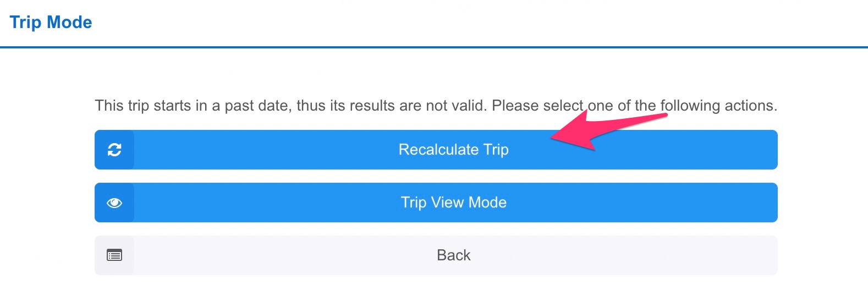Click the dark blue square holding the refresh icon
The width and height of the screenshot is (868, 284).
[114, 150]
